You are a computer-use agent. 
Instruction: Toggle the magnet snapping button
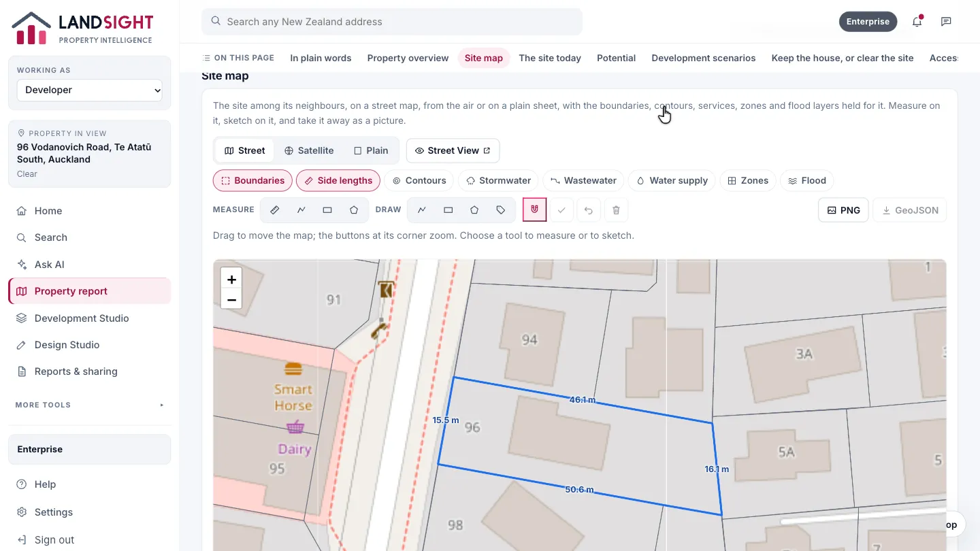(x=535, y=210)
